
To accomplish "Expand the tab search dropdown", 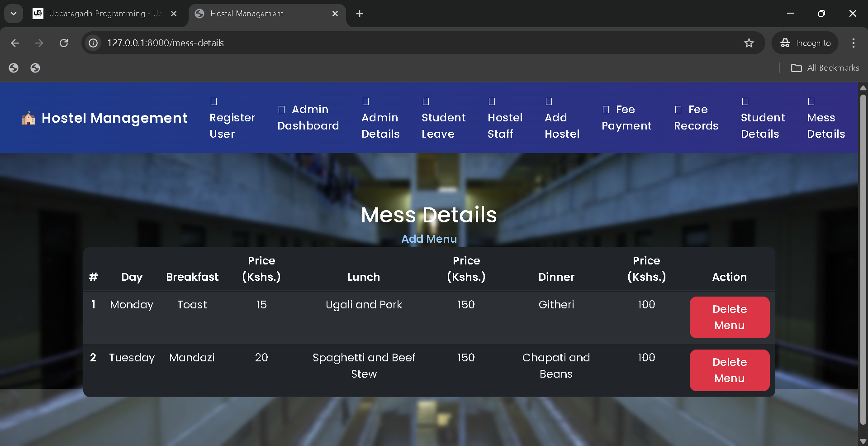I will 14,14.
